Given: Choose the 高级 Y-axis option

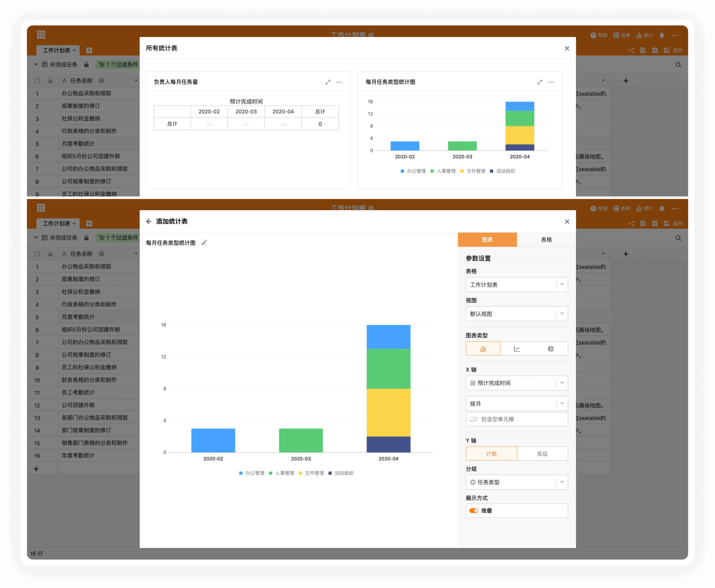Looking at the screenshot, I should click(542, 454).
